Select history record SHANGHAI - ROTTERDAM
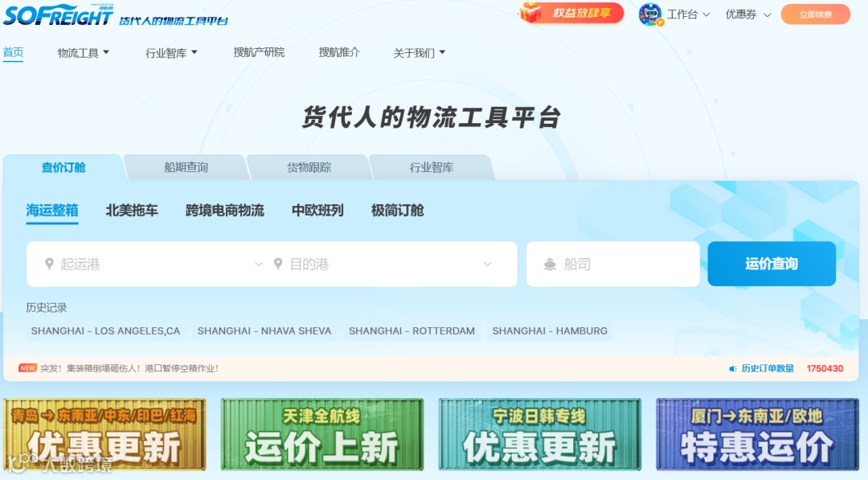Screen dimensions: 868x480 (x=411, y=330)
